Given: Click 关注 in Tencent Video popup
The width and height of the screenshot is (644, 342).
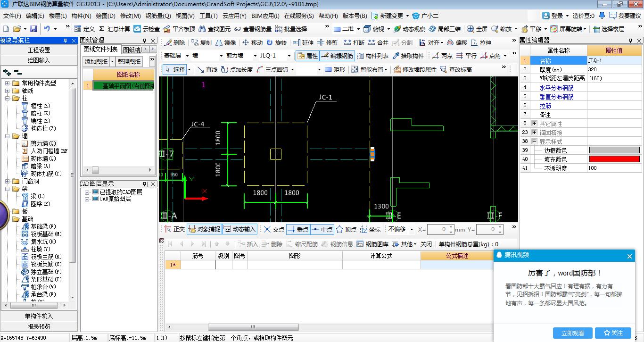Looking at the screenshot, I should click(613, 333).
